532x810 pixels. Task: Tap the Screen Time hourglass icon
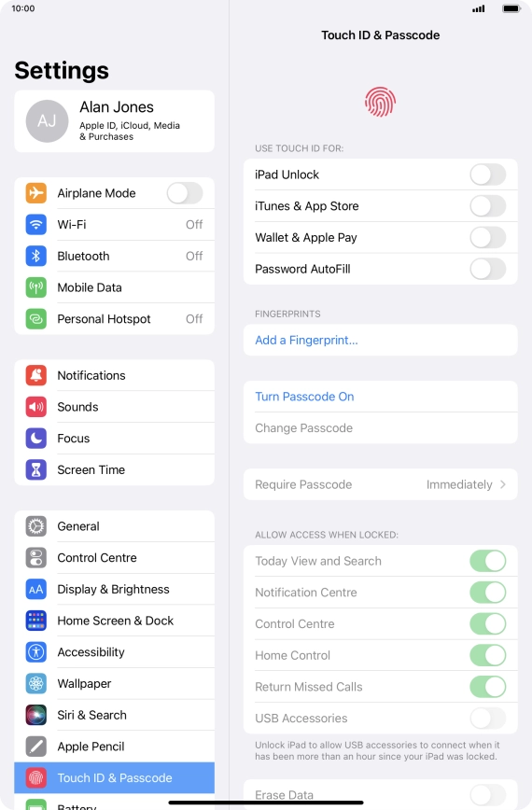pyautogui.click(x=36, y=470)
